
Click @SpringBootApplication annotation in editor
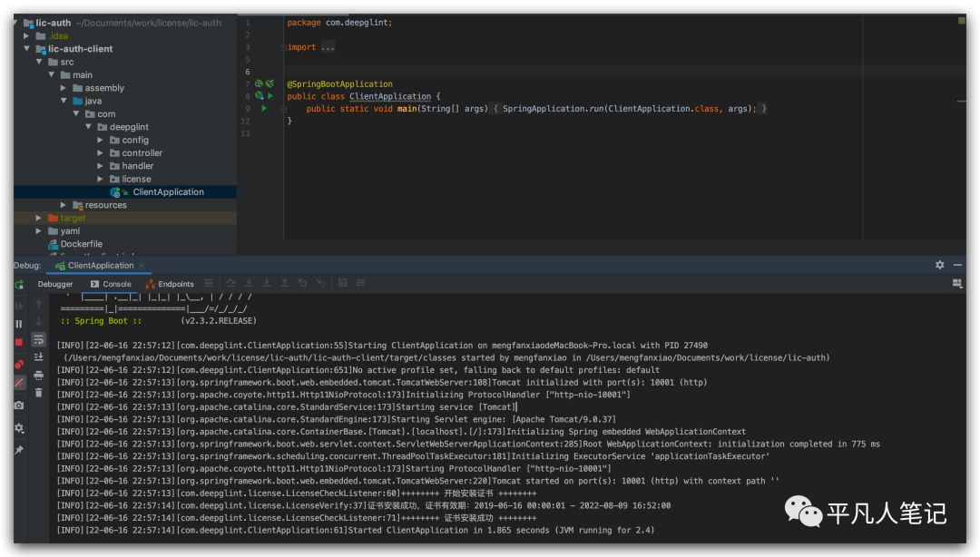[340, 83]
